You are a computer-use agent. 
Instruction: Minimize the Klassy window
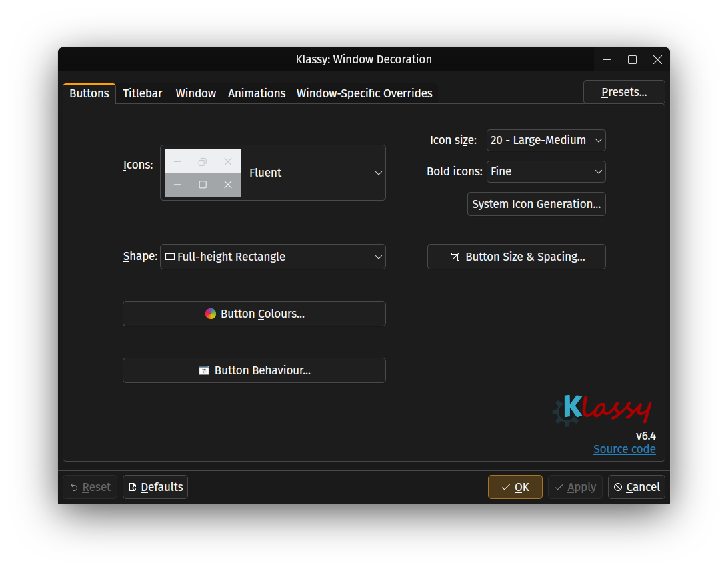click(x=607, y=59)
